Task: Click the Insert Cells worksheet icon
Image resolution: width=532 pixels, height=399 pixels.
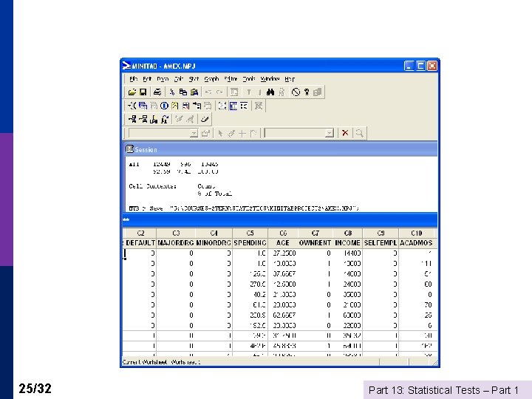Action: coord(132,119)
